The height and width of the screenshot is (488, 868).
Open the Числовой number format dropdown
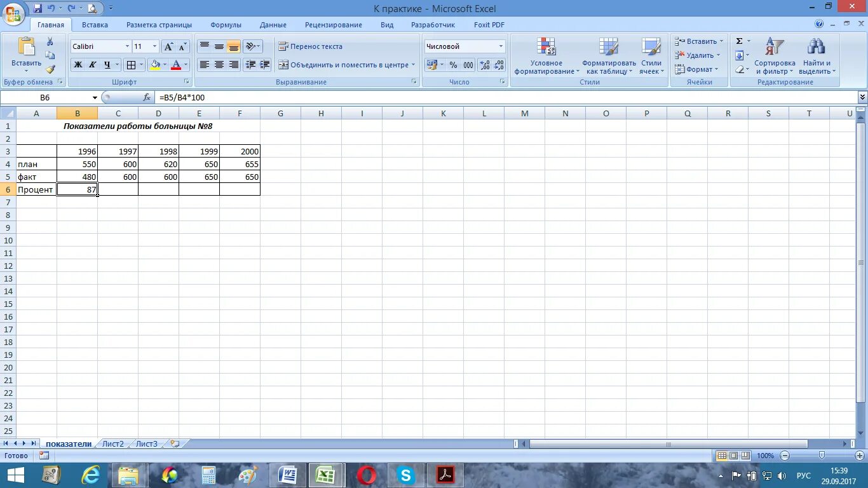[501, 46]
